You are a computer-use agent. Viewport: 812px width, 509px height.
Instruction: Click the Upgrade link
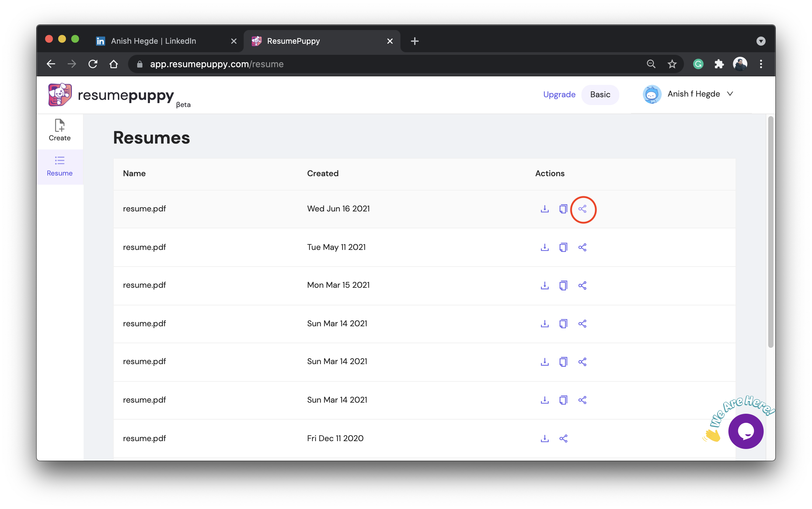point(559,95)
